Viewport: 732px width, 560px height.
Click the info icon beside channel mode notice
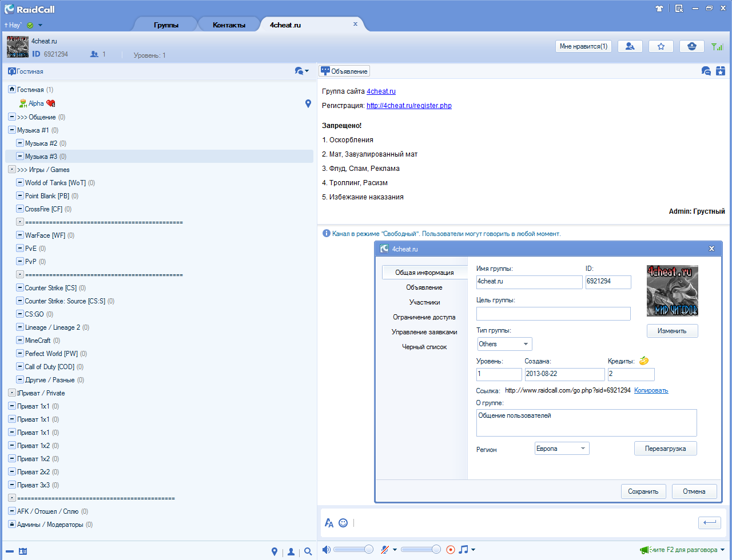point(327,233)
